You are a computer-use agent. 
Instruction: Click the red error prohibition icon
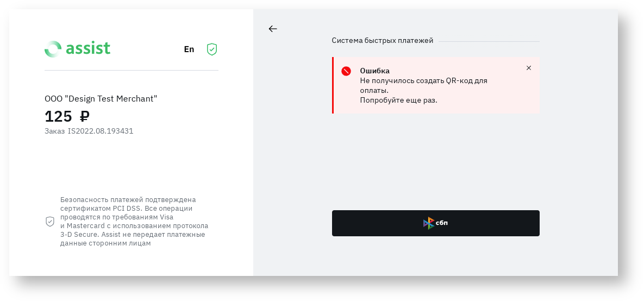coord(346,71)
